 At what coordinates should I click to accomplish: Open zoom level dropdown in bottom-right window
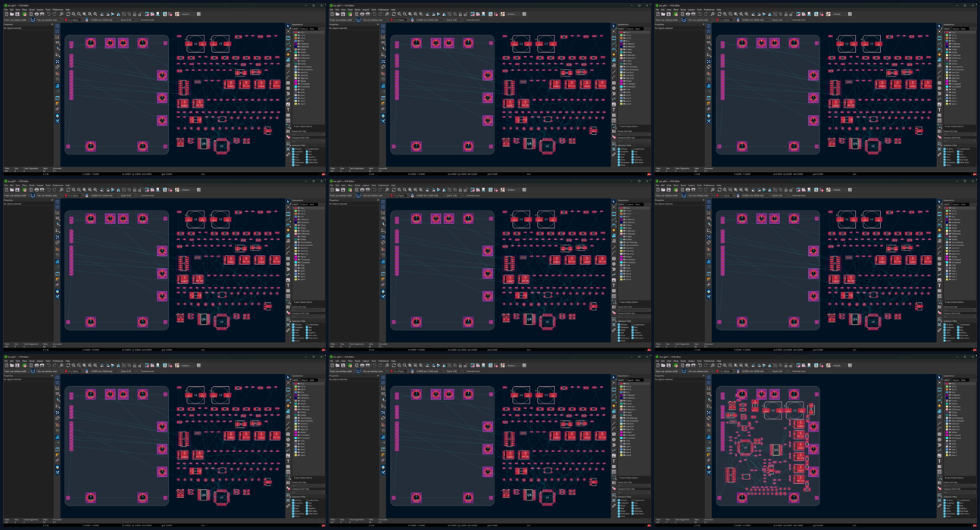tap(780, 371)
